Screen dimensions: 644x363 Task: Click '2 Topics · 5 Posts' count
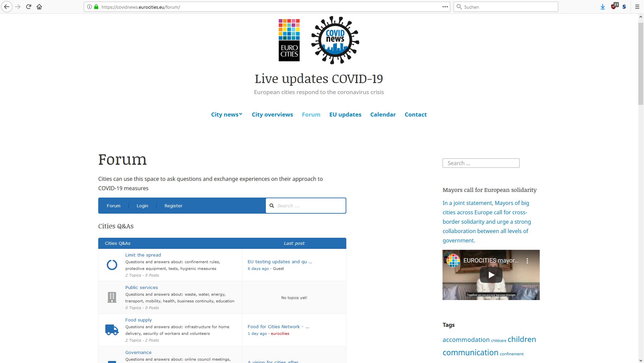pyautogui.click(x=142, y=275)
